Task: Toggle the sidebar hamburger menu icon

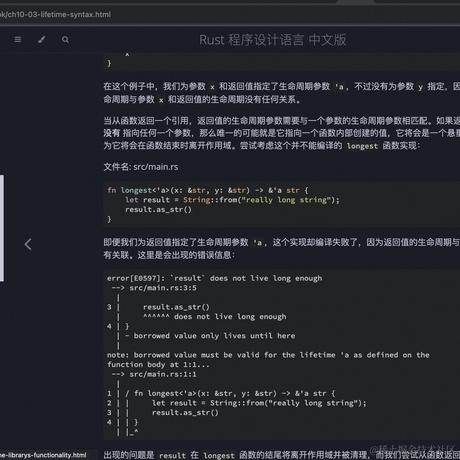Action: (x=18, y=40)
